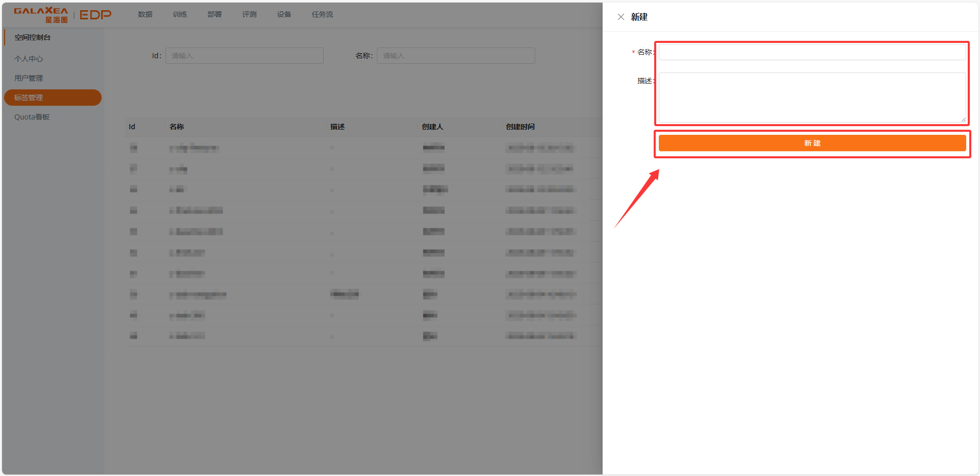980x476 pixels.
Task: Close the 新建 drawer with the X icon
Action: click(x=620, y=17)
